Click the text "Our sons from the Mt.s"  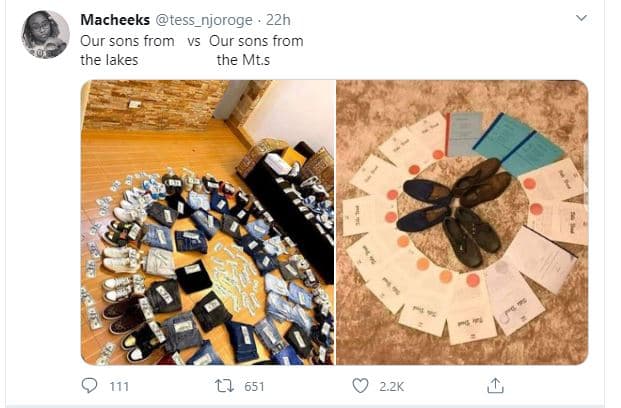coord(258,50)
